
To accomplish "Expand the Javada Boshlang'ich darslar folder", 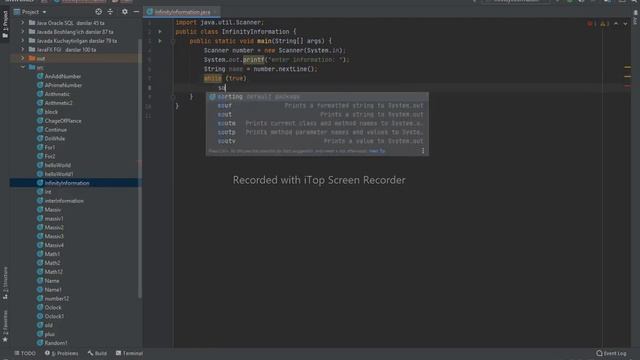I will [22, 32].
